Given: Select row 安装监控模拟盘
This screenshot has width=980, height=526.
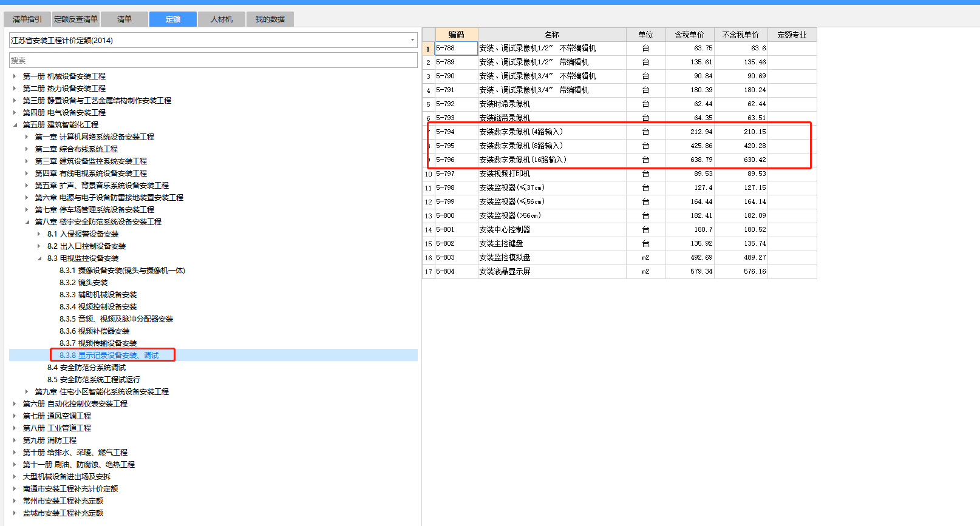Looking at the screenshot, I should [x=619, y=257].
